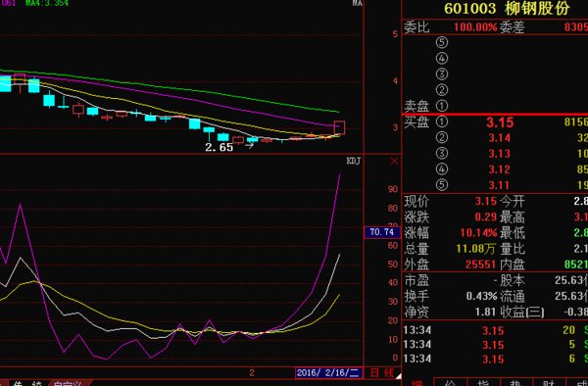Close the KDJ indicator panel with red X
Viewport: 588px width, 386px height.
(x=394, y=162)
